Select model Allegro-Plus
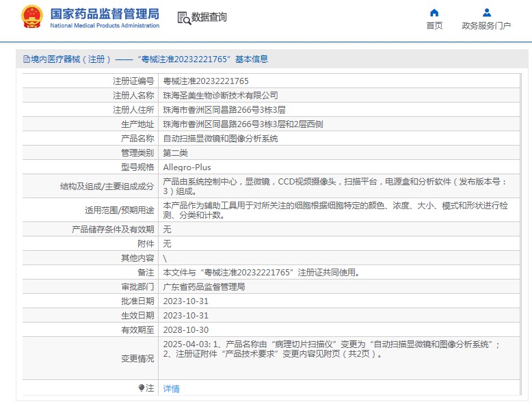Image resolution: width=532 pixels, height=408 pixels. coord(187,167)
